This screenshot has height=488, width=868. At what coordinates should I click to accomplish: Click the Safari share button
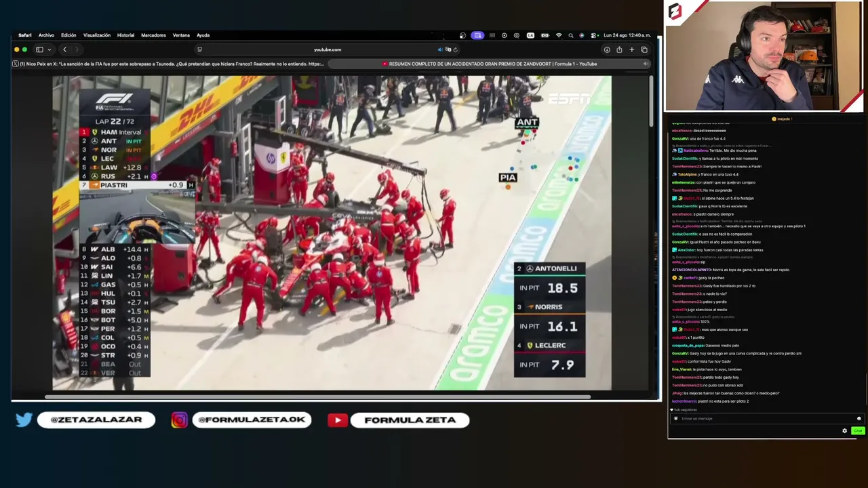pos(619,49)
